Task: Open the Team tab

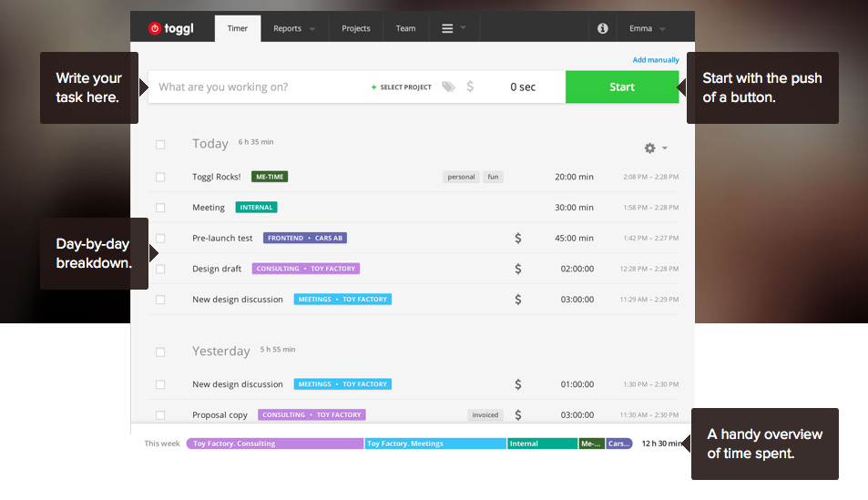Action: 406,28
